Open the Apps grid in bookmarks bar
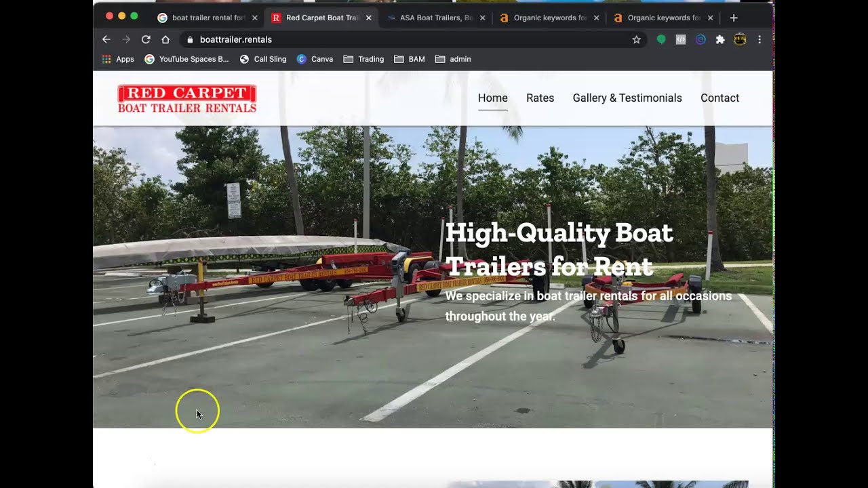868x488 pixels. pos(118,59)
